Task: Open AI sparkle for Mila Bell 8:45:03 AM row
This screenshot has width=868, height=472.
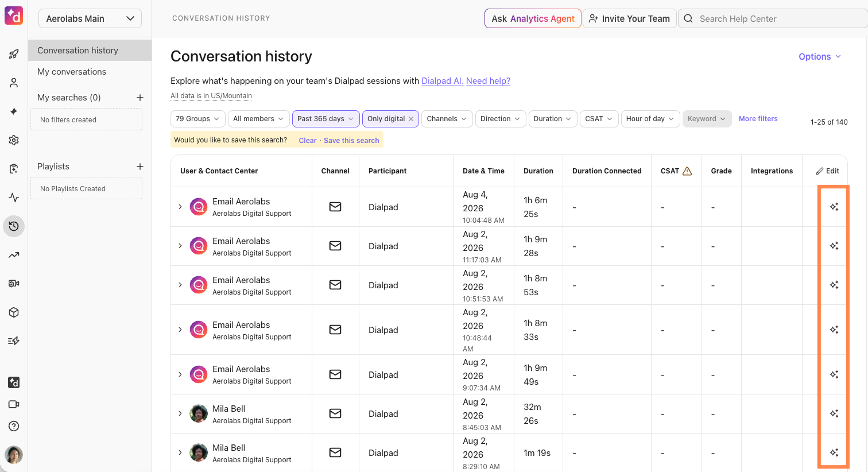Action: (x=834, y=413)
